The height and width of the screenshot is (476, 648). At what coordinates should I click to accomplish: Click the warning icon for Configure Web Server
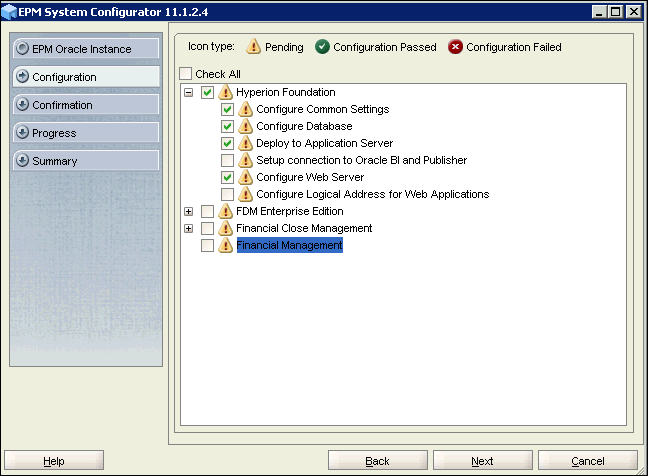click(x=245, y=177)
